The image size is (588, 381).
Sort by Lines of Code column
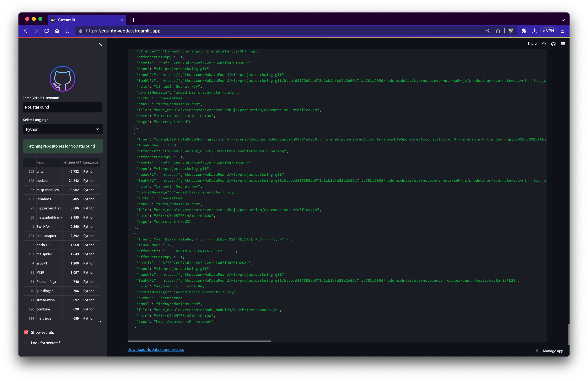point(72,162)
